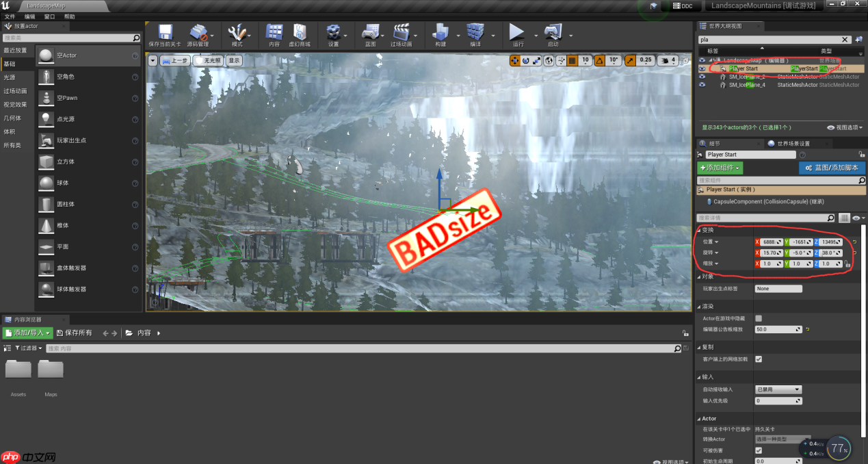This screenshot has height=464, width=868.
Task: Toggle surface snapping icon in viewport
Action: (560, 60)
